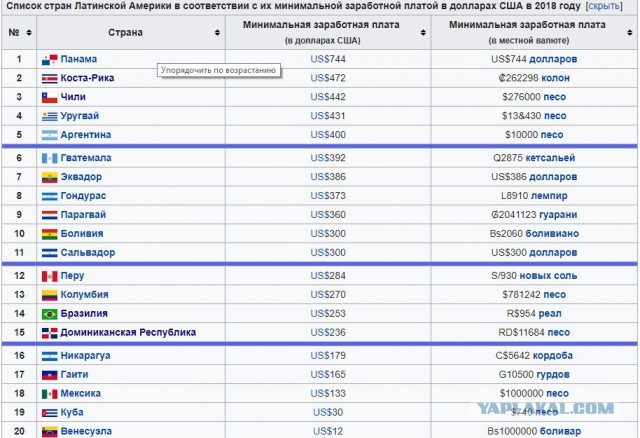
Task: Open the кетсальей currency link
Action: (550, 158)
